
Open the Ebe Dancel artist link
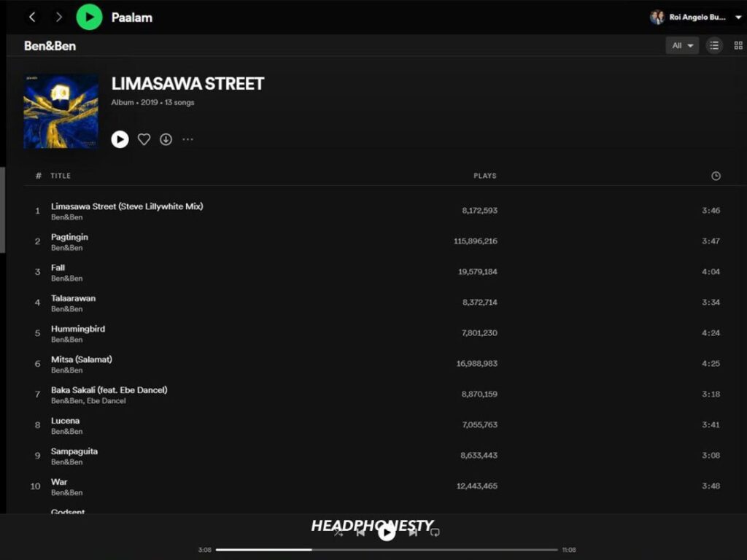coord(107,401)
